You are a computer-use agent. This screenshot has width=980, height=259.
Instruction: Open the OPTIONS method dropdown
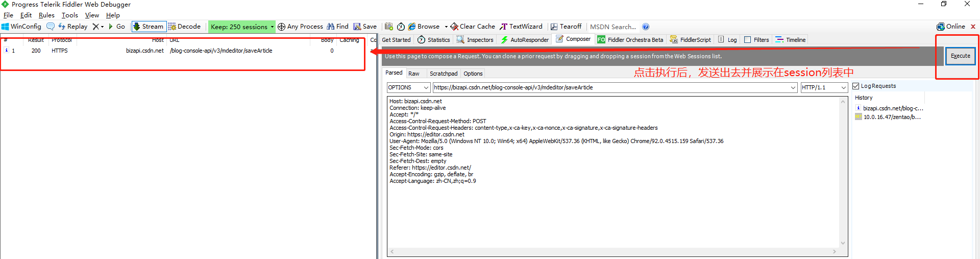[x=408, y=87]
